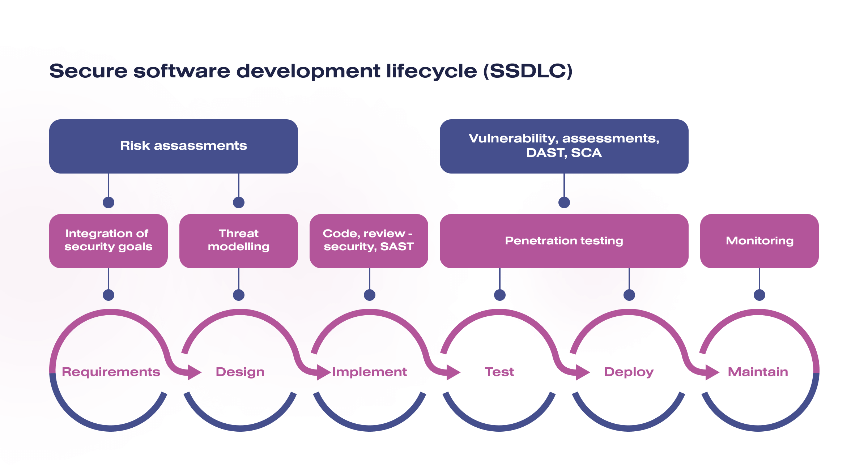Click the Deploy stage label

click(629, 372)
